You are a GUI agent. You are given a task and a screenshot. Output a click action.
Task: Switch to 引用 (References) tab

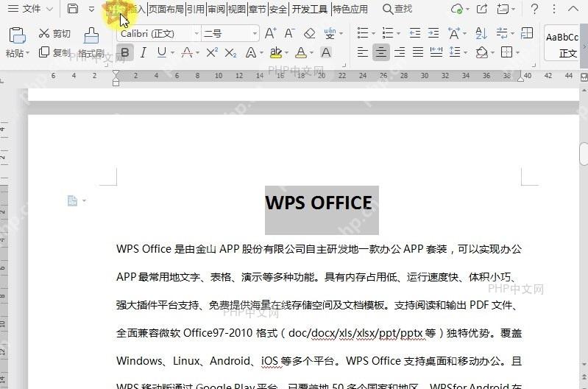click(195, 9)
